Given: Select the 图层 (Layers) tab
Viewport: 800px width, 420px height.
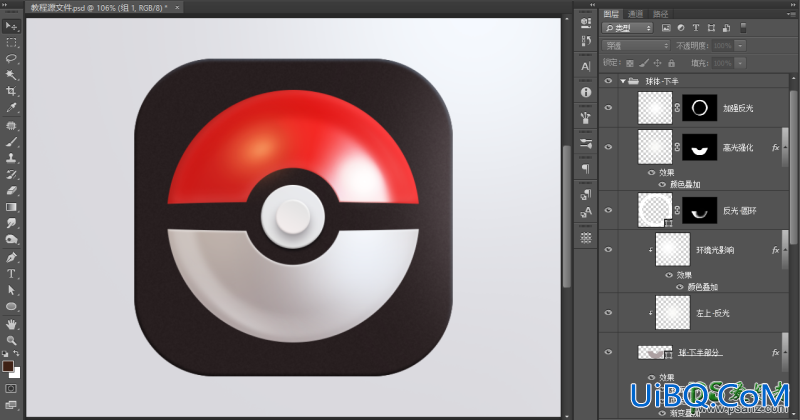Looking at the screenshot, I should (611, 14).
